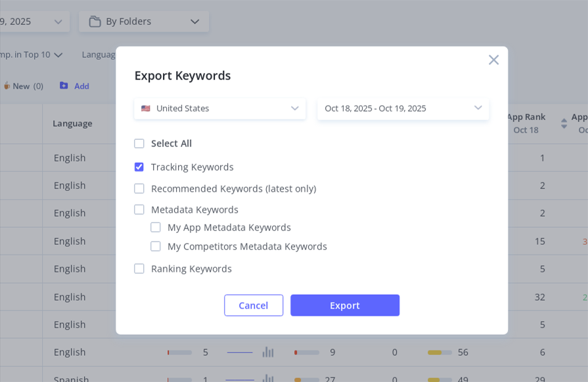The width and height of the screenshot is (588, 382).
Task: Enable the Ranking Keywords checkbox
Action: [139, 269]
